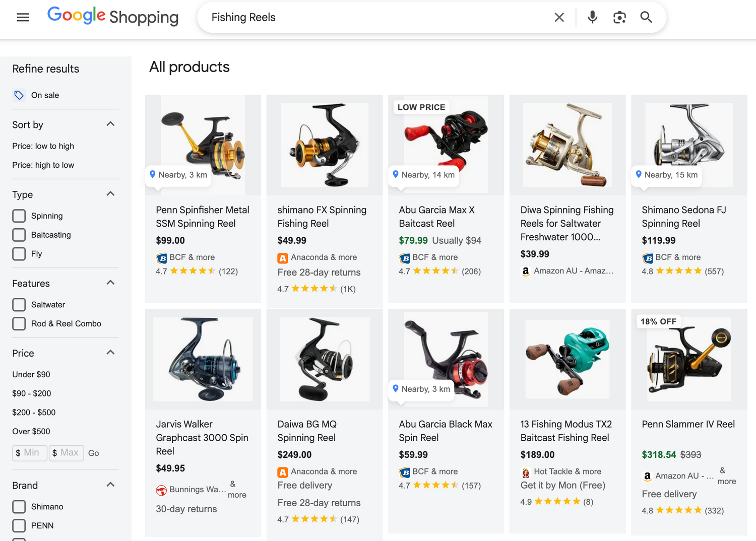Image resolution: width=756 pixels, height=541 pixels.
Task: Tick the Shimano brand checkbox
Action: pos(19,507)
